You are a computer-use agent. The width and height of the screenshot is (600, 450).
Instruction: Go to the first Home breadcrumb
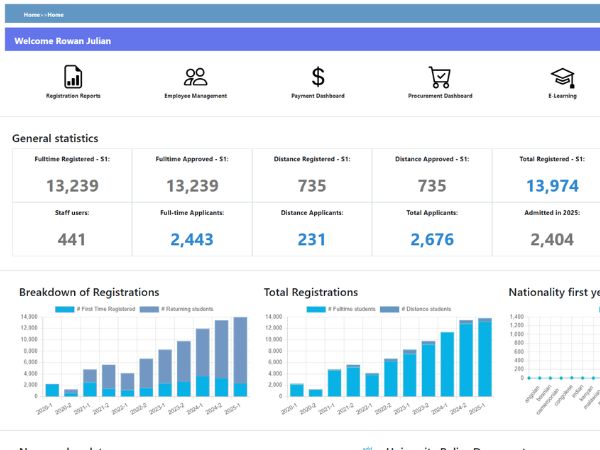31,15
